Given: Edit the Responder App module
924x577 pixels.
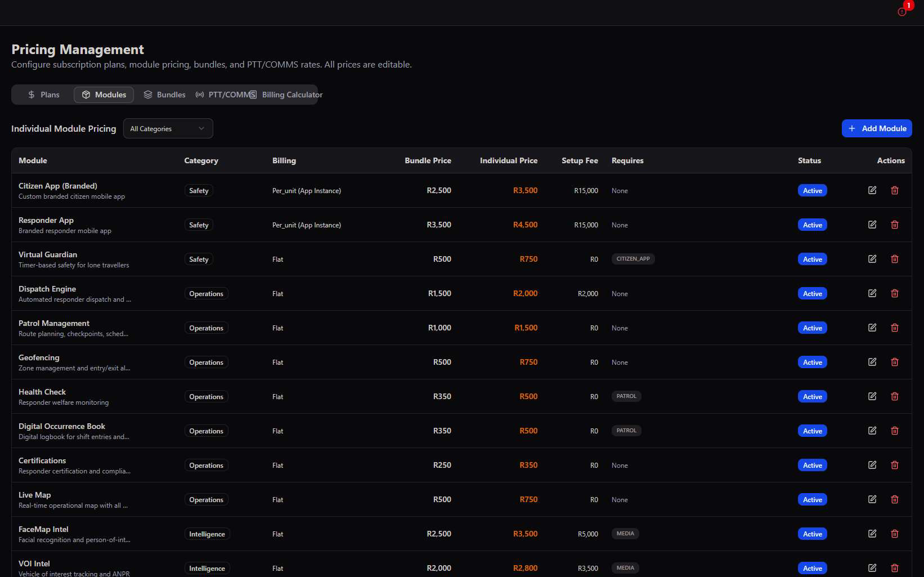Looking at the screenshot, I should click(x=872, y=225).
